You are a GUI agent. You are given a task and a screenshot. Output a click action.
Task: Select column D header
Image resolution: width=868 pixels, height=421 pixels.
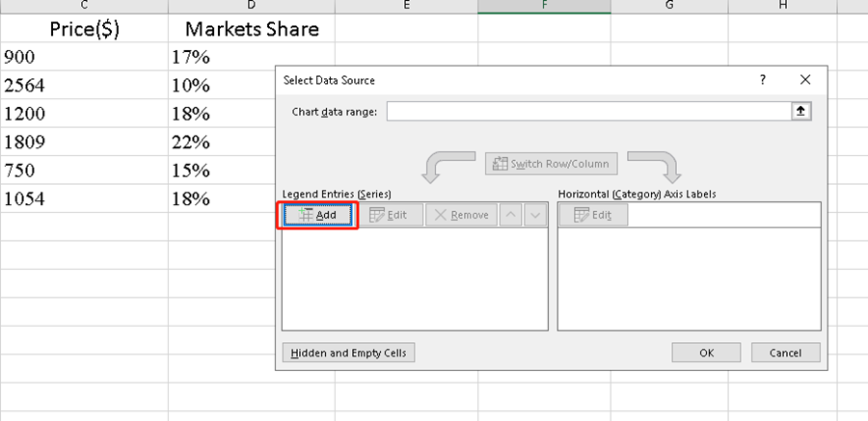tap(252, 6)
